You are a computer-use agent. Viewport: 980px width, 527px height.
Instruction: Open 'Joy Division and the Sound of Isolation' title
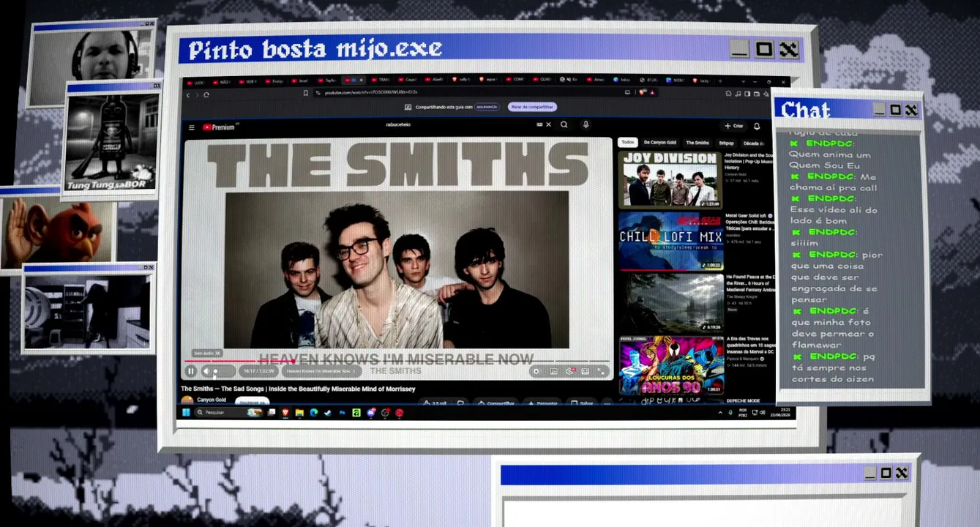click(749, 161)
